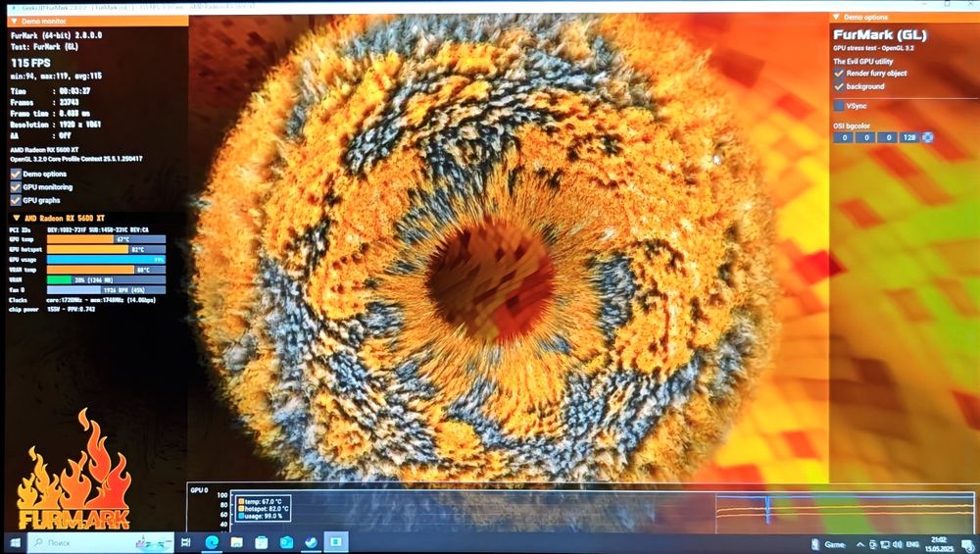The height and width of the screenshot is (554, 980).
Task: Click the first OSI bgcolor value field
Action: tap(843, 137)
